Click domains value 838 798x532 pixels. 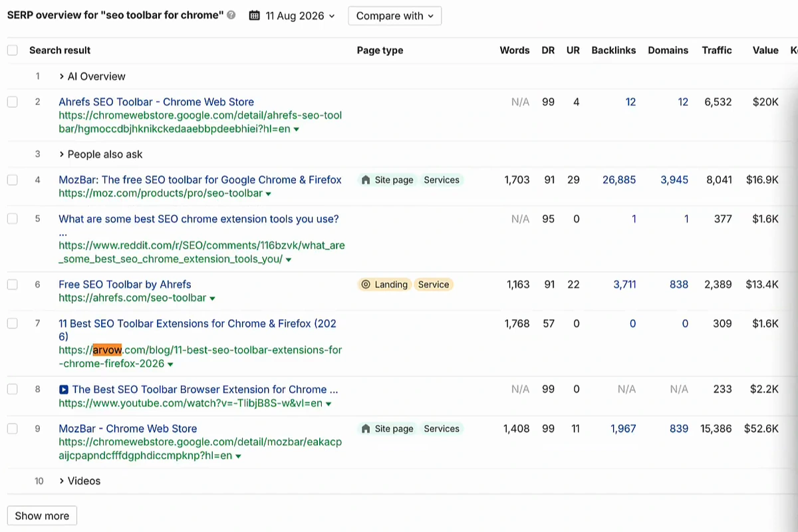pyautogui.click(x=679, y=285)
